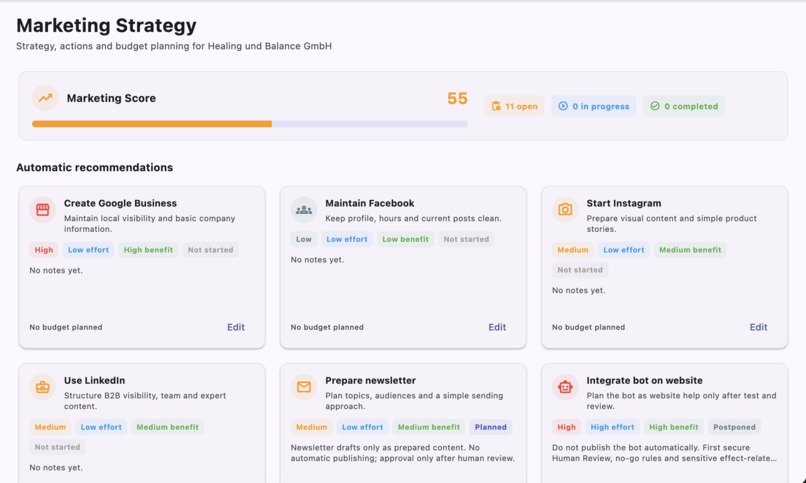Click the Marketing Score trend arrow icon
The height and width of the screenshot is (483, 806).
point(45,98)
